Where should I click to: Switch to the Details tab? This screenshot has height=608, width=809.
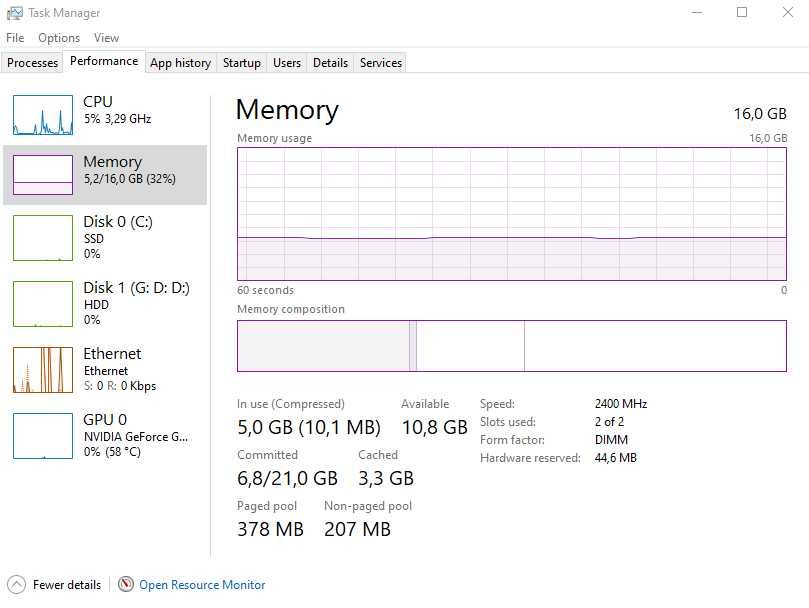click(330, 62)
